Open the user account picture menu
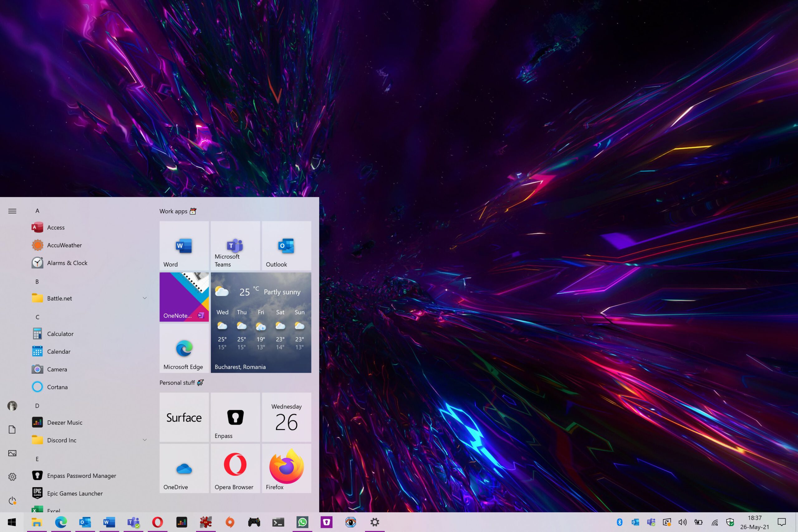Viewport: 798px width, 532px height. 12,406
